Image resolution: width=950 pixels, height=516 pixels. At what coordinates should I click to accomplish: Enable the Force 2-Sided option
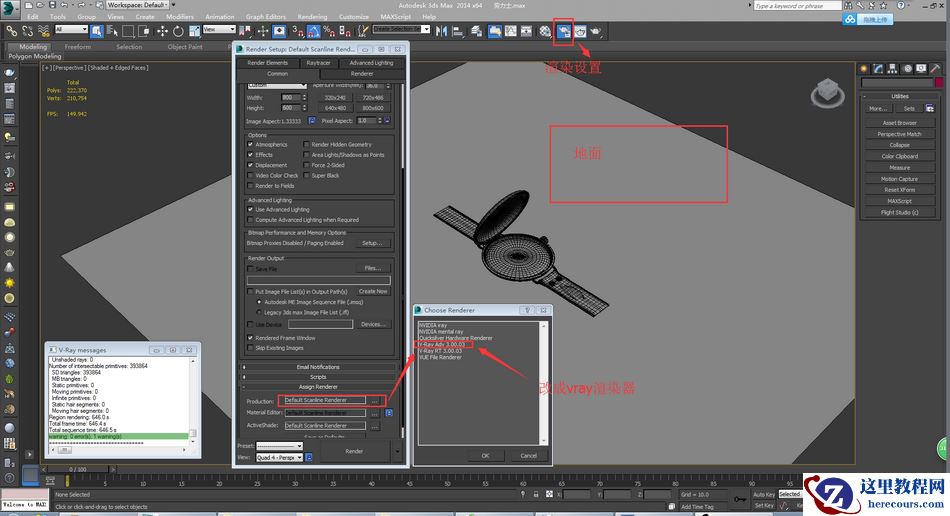click(307, 165)
